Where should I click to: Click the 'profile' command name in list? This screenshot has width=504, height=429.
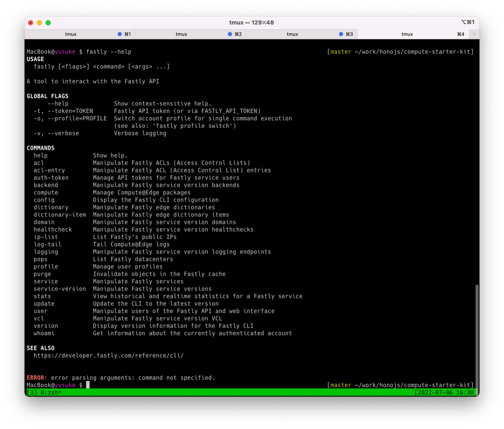46,267
